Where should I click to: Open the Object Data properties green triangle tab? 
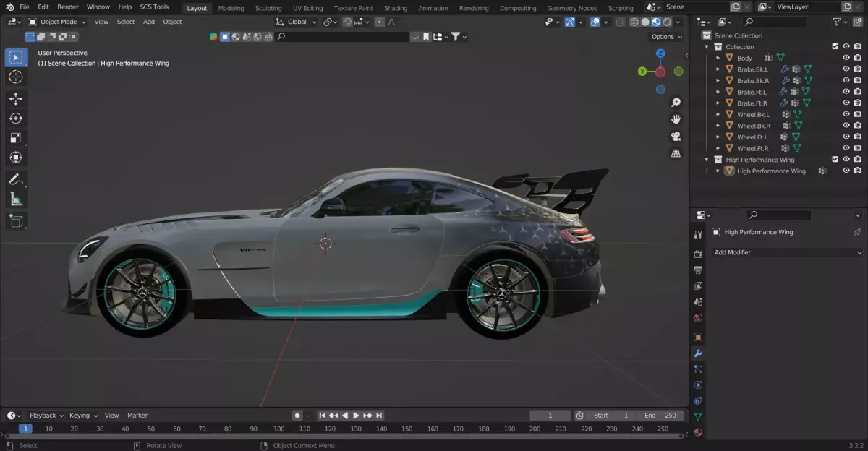click(698, 416)
